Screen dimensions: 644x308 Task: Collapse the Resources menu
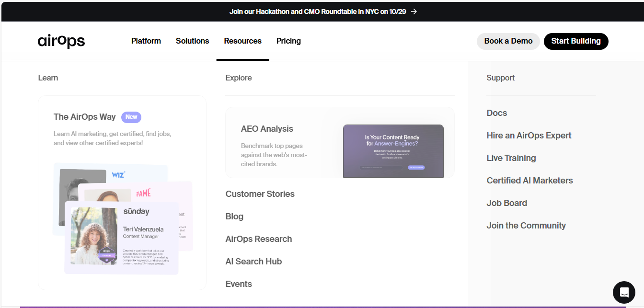[242, 41]
